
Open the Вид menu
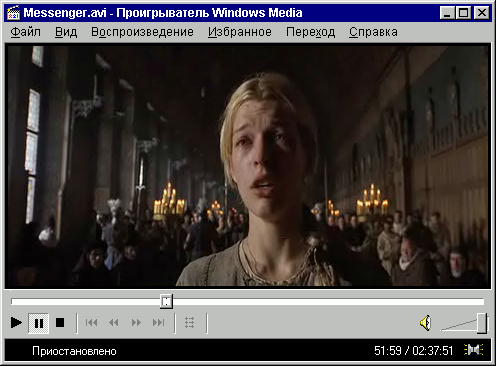pyautogui.click(x=66, y=32)
